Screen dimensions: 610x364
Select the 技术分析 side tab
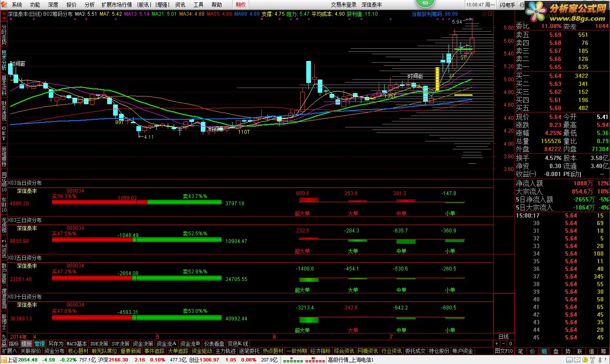(4, 60)
